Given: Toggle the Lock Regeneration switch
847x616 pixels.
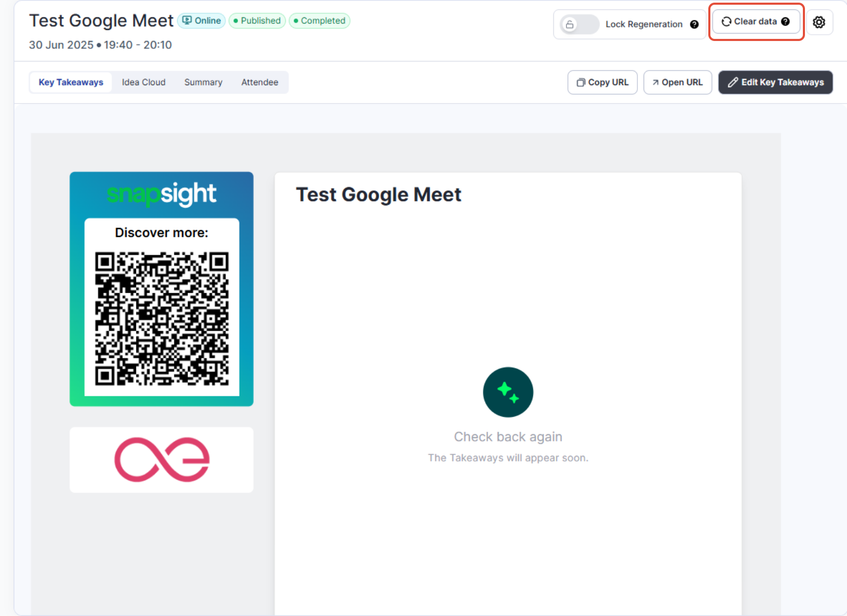Looking at the screenshot, I should pos(579,24).
